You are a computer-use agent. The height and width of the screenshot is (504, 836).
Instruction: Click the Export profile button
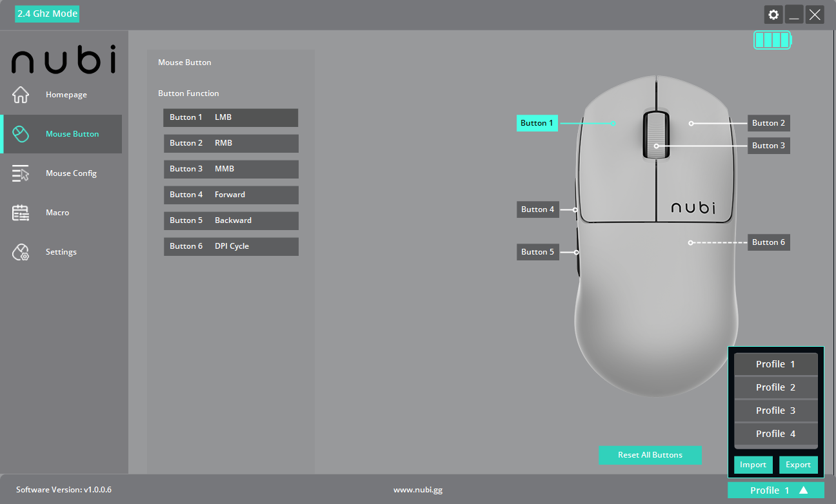798,465
